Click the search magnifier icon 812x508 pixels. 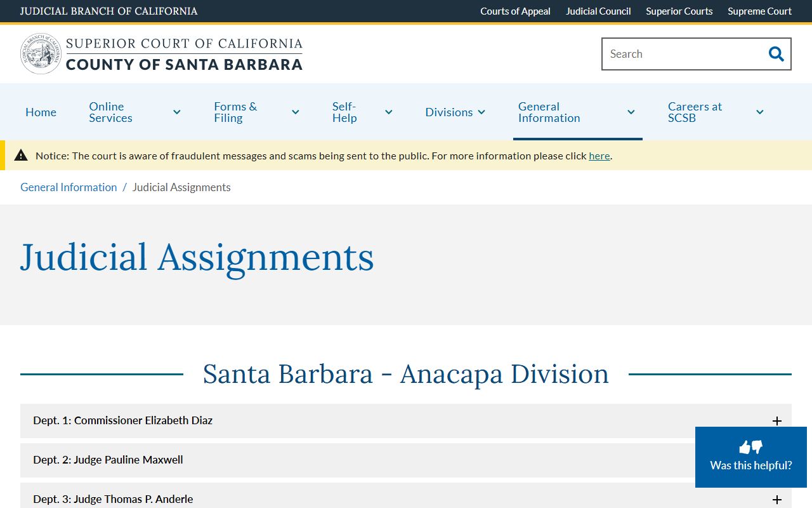point(776,54)
